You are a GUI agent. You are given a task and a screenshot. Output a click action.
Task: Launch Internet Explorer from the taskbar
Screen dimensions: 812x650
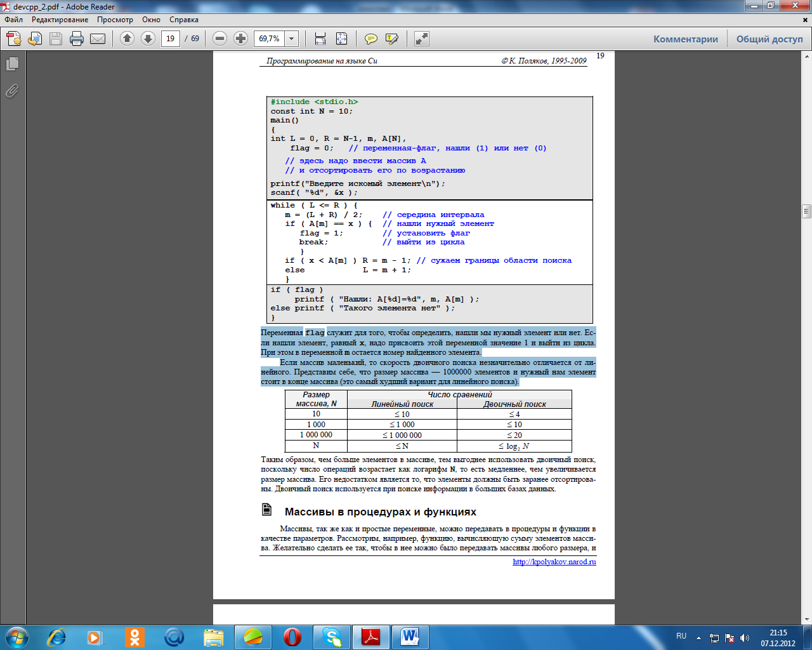coord(56,637)
